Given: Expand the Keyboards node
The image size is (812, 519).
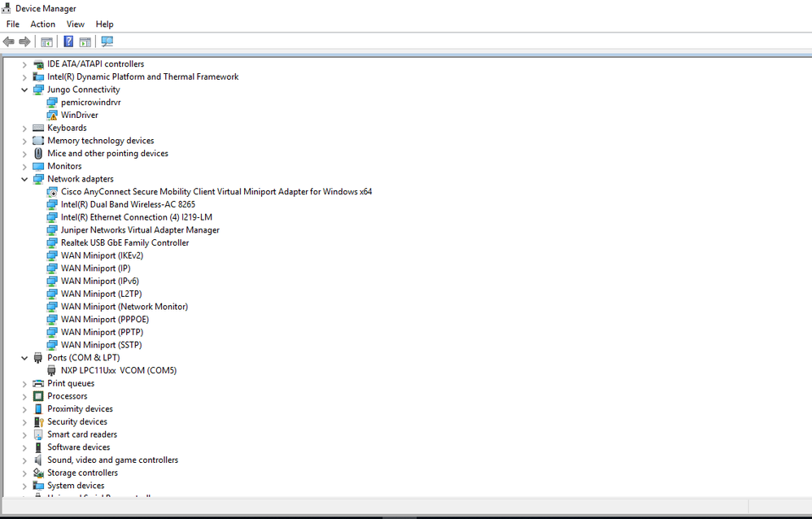Looking at the screenshot, I should [24, 128].
